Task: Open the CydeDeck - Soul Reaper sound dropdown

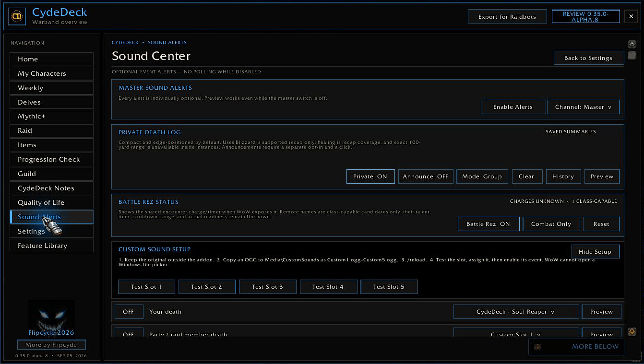Action: (516, 312)
